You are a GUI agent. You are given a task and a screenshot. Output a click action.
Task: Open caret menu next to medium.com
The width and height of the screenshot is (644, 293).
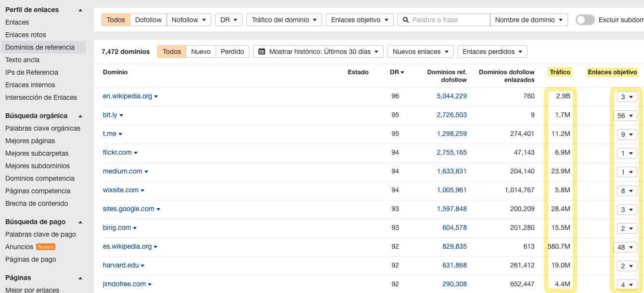(x=146, y=172)
